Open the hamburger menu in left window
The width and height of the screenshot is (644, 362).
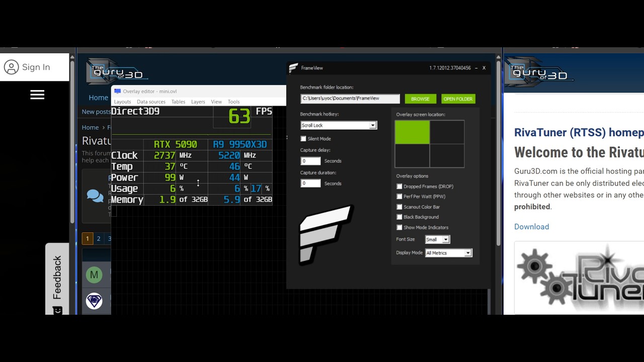point(37,95)
